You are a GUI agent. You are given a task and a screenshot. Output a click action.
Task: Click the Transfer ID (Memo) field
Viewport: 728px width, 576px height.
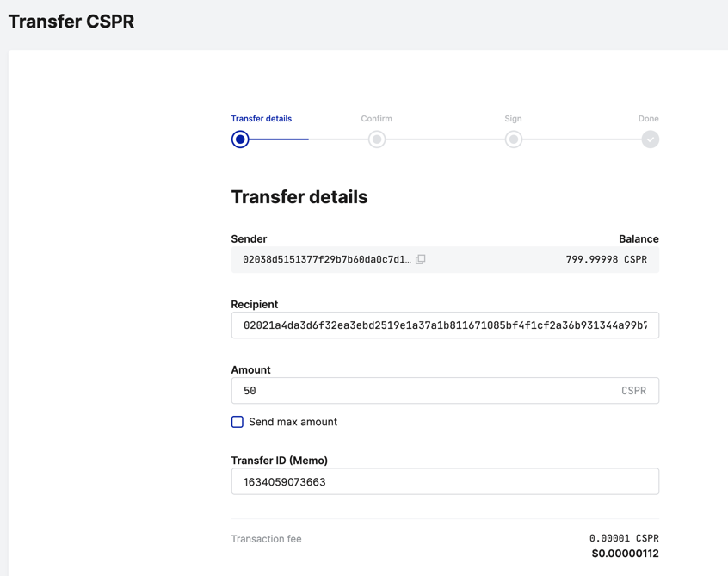[x=445, y=482]
